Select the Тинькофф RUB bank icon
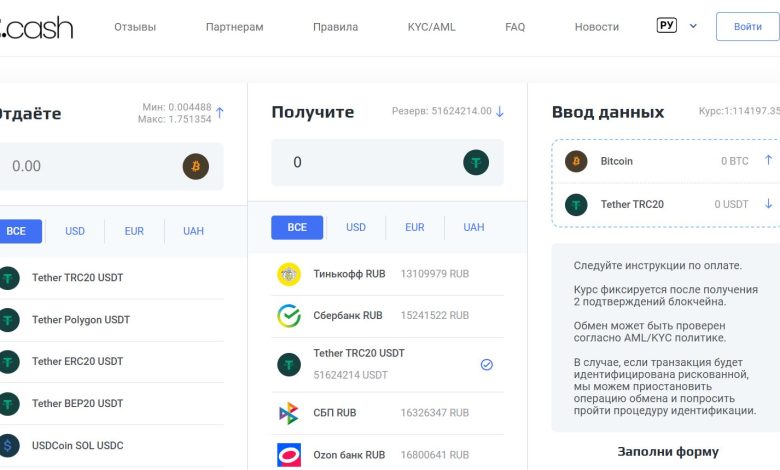 point(289,274)
